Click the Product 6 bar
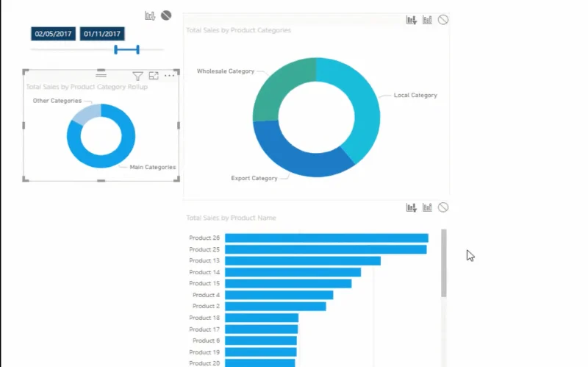This screenshot has width=588, height=367. (x=261, y=341)
